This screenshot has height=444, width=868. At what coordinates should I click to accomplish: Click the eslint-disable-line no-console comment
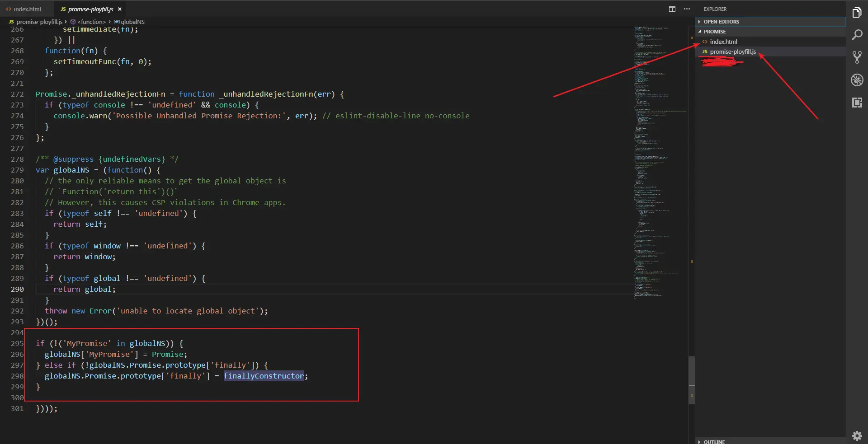tap(396, 116)
